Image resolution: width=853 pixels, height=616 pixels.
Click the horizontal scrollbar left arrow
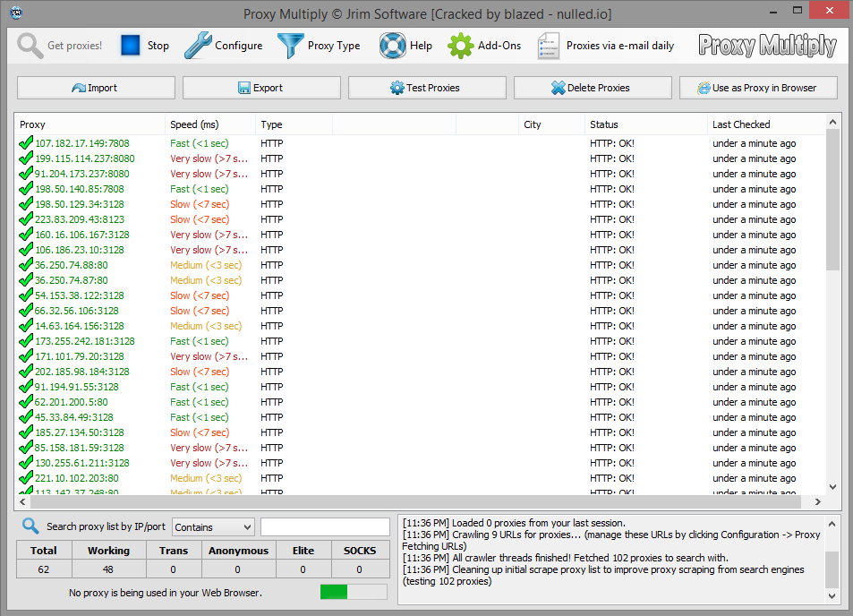point(22,501)
